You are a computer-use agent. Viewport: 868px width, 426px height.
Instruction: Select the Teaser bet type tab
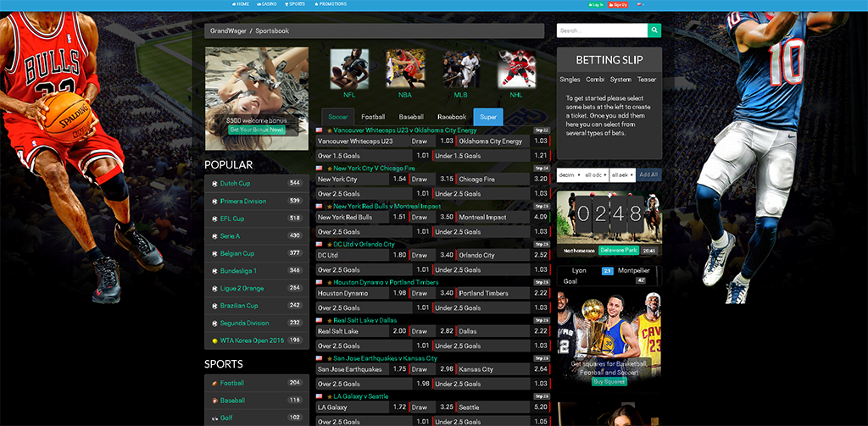[647, 80]
